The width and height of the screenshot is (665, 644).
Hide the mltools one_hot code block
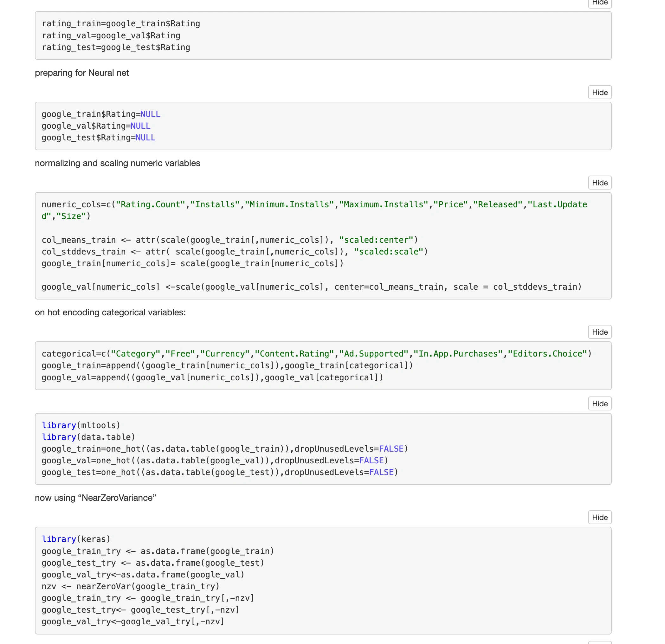(x=599, y=403)
